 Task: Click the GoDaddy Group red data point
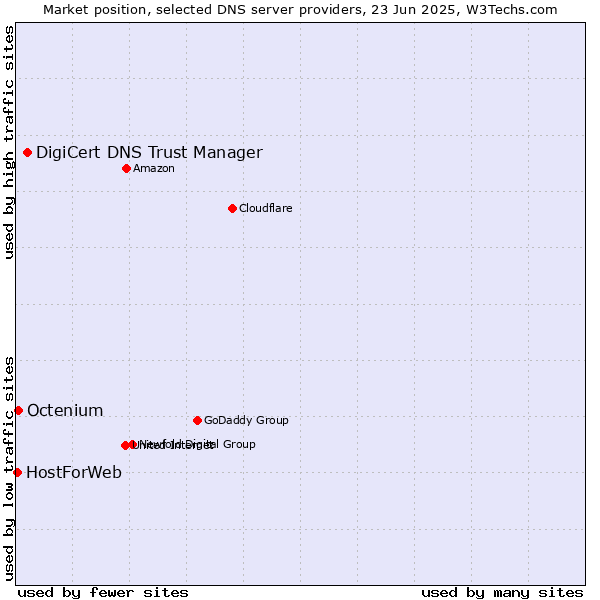197,421
